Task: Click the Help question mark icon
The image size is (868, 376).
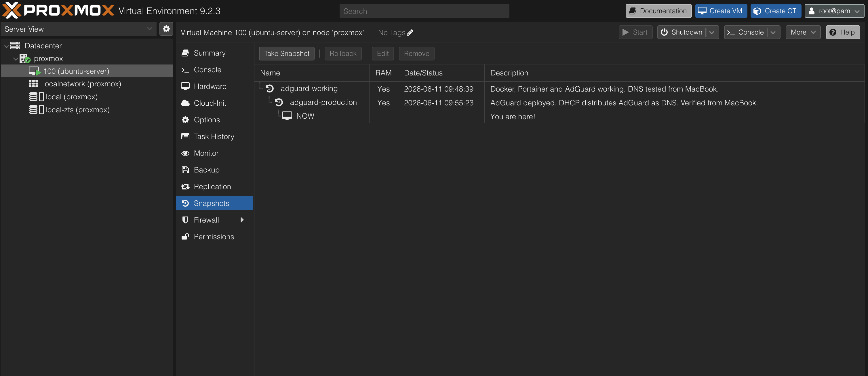Action: [833, 32]
